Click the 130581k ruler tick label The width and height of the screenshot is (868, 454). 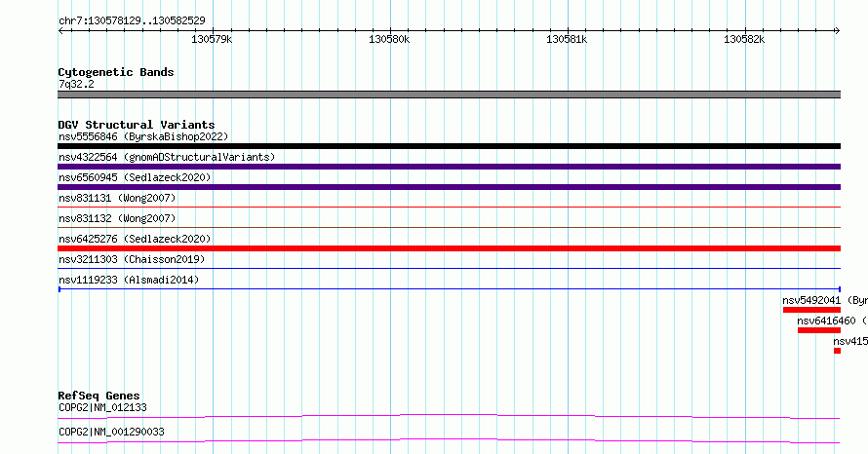tap(567, 39)
